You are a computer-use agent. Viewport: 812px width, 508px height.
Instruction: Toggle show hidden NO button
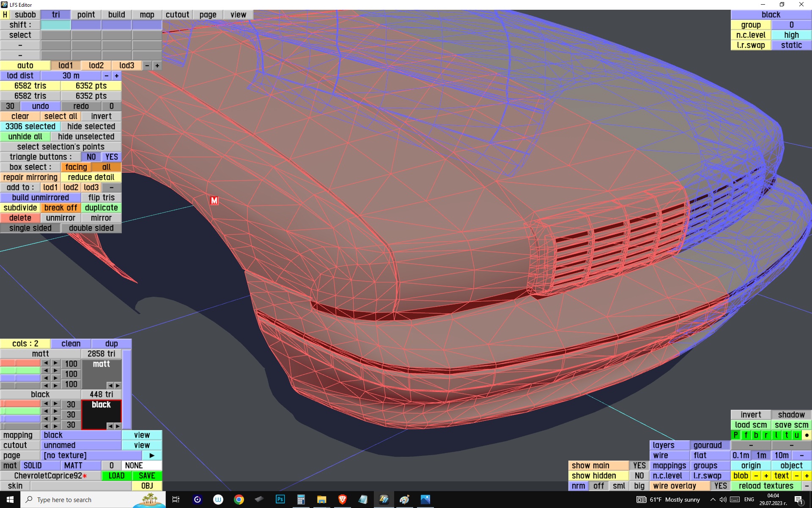pos(639,475)
